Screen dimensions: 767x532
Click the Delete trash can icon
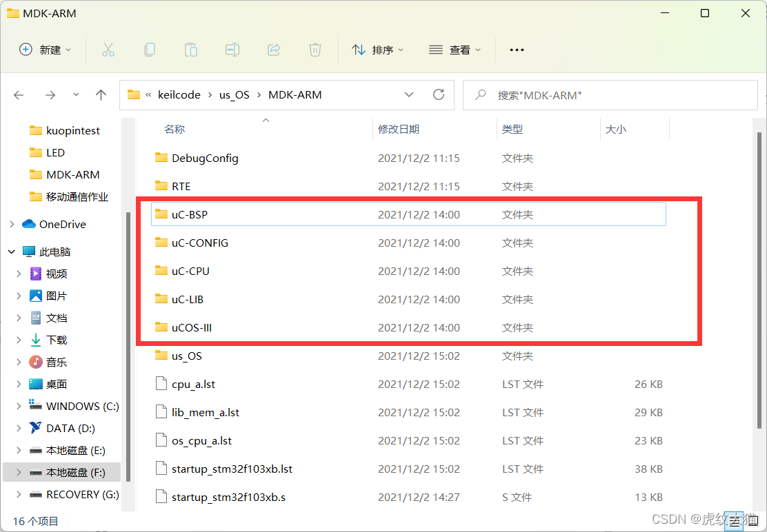(315, 50)
